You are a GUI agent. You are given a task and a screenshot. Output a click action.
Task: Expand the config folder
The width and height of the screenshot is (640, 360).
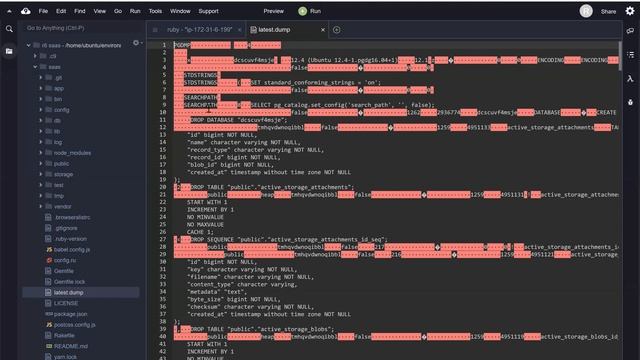click(x=41, y=110)
